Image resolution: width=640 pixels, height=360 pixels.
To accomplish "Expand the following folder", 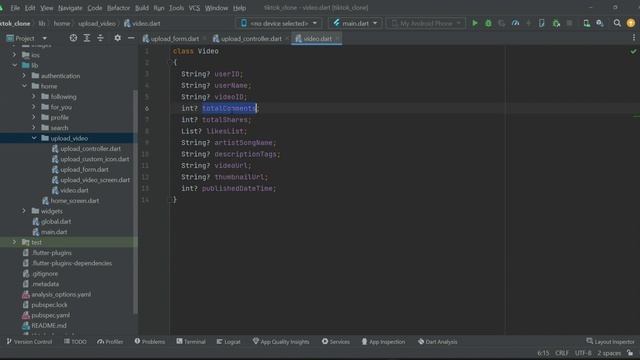I will 34,96.
